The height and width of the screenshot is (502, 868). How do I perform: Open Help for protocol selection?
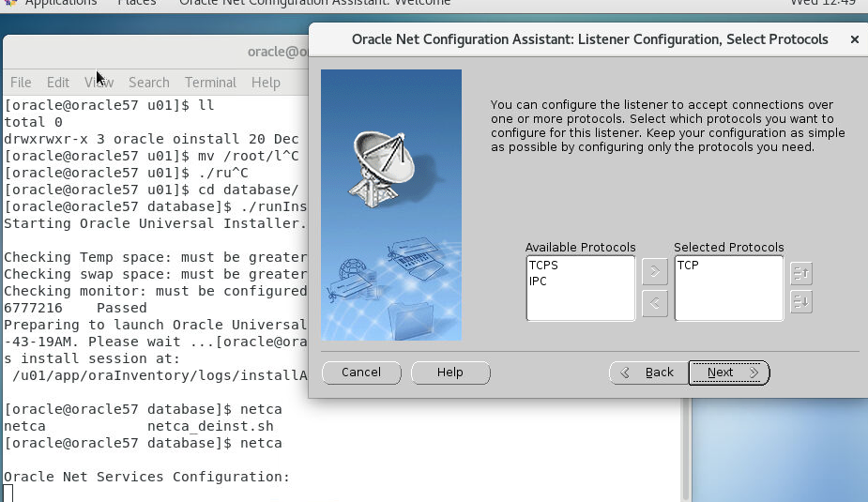[x=450, y=373]
